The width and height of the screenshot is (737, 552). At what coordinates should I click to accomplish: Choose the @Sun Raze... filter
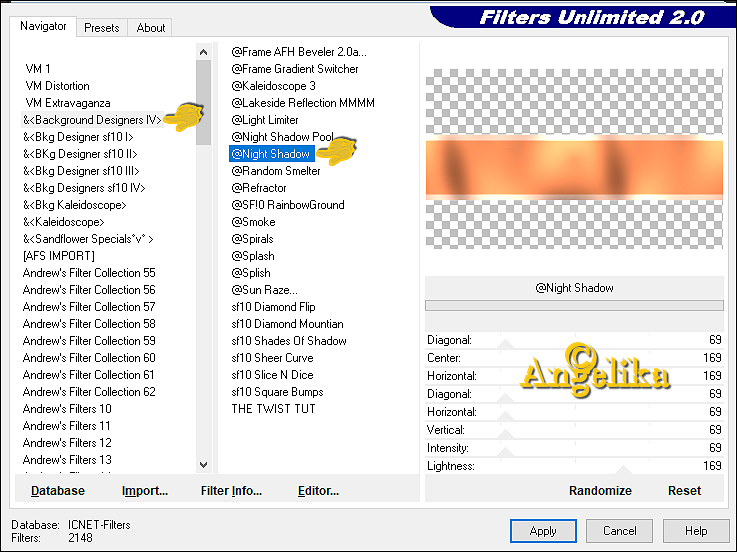click(x=264, y=290)
